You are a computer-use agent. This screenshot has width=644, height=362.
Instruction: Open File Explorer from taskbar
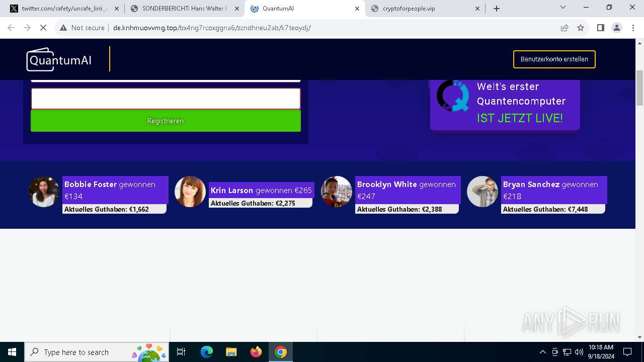coord(231,352)
